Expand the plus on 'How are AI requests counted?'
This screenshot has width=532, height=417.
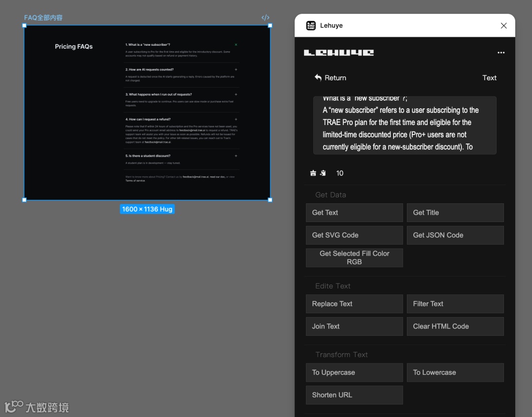pyautogui.click(x=236, y=69)
